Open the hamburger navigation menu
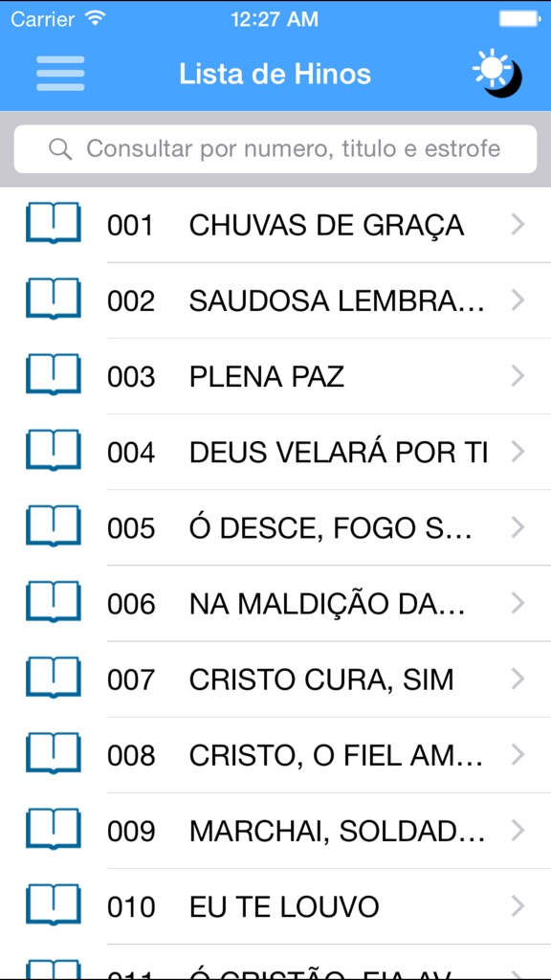The image size is (551, 980). (59, 73)
